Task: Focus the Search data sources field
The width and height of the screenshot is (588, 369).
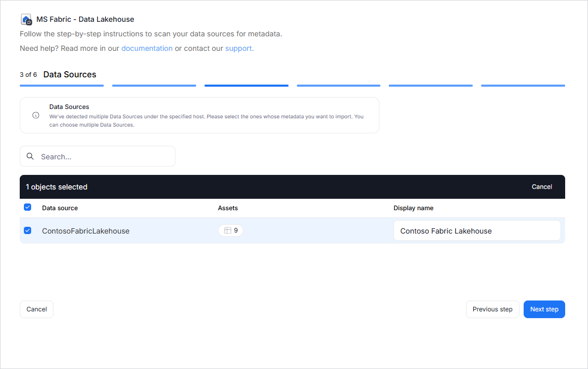Action: pos(104,156)
